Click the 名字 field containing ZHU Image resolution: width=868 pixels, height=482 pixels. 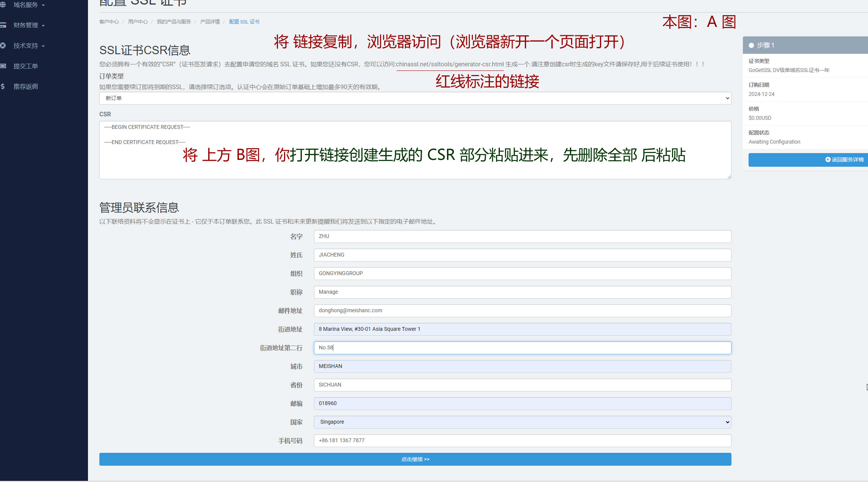pyautogui.click(x=523, y=236)
